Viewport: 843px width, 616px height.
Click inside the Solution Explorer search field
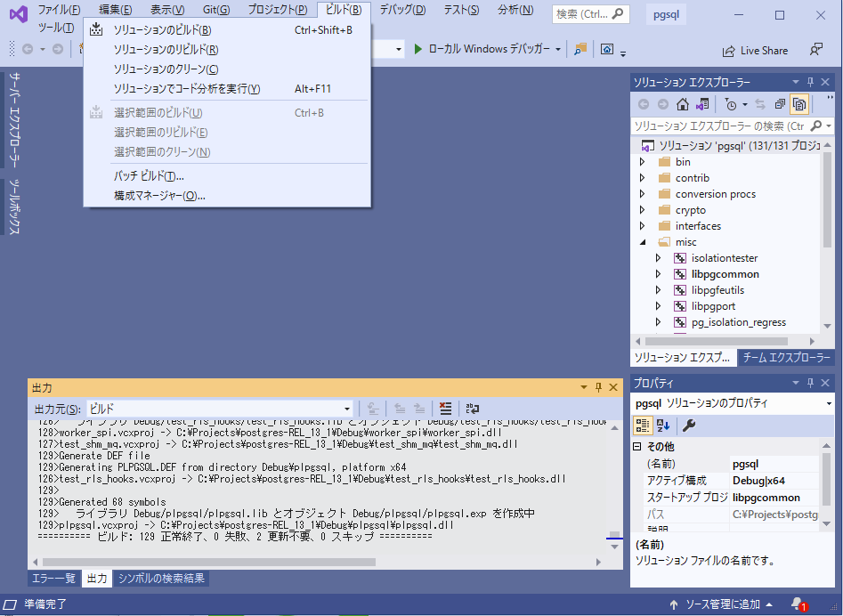[712, 126]
